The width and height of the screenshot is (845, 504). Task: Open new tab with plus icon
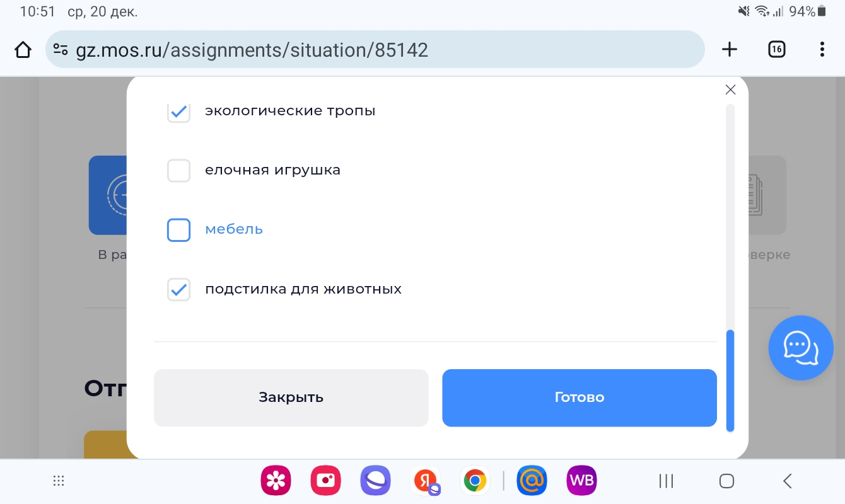pos(730,50)
